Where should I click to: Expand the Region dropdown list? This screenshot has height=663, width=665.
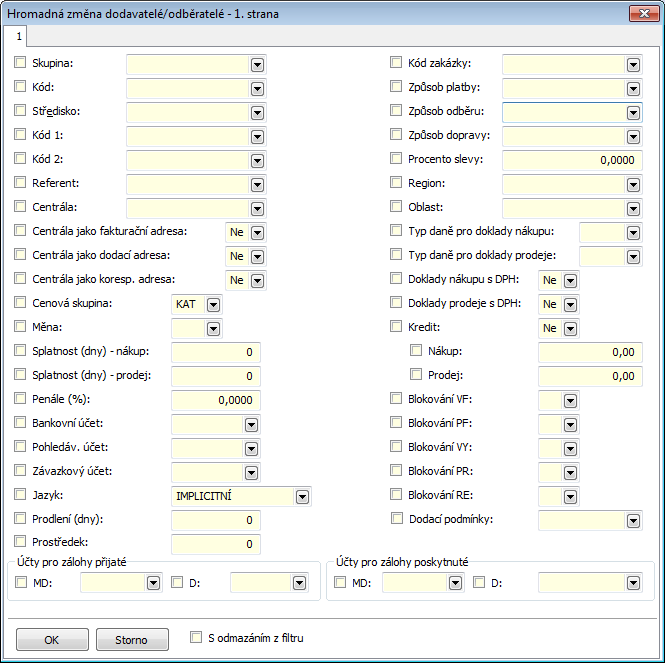[633, 184]
